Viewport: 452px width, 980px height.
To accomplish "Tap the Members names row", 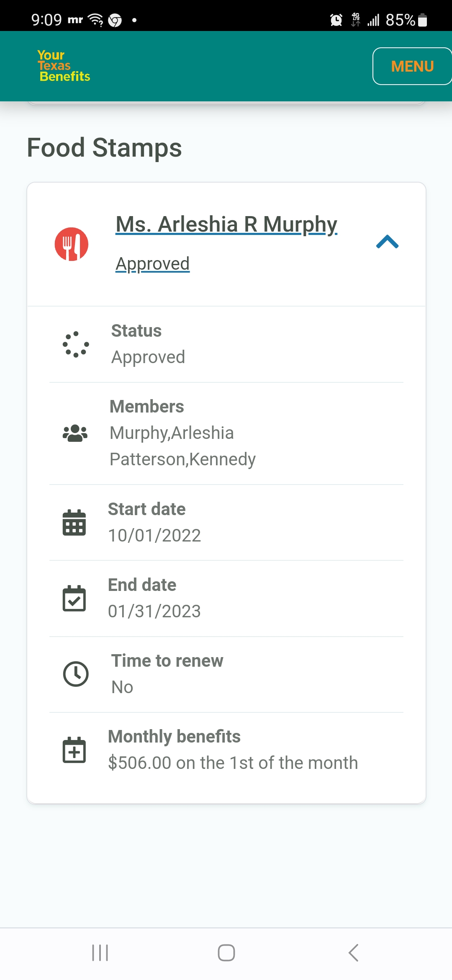I will 226,433.
